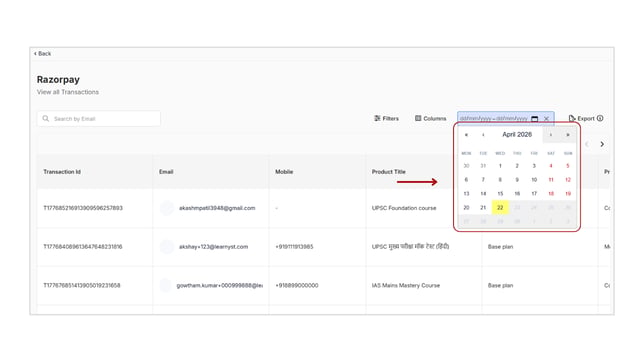This screenshot has height=362, width=644.
Task: Click transaction ID ending 8231816
Action: (83, 247)
